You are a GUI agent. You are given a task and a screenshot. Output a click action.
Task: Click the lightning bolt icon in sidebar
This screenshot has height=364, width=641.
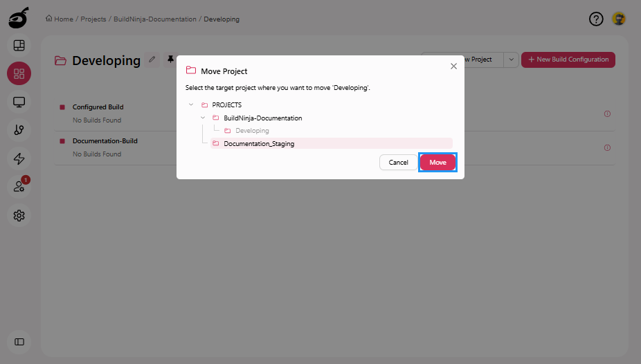tap(19, 158)
